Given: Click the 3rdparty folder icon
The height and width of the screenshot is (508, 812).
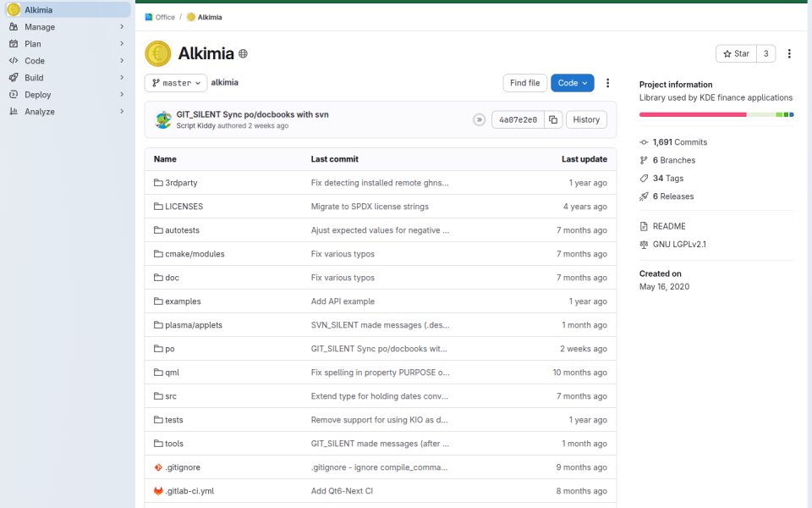Looking at the screenshot, I should click(x=158, y=183).
